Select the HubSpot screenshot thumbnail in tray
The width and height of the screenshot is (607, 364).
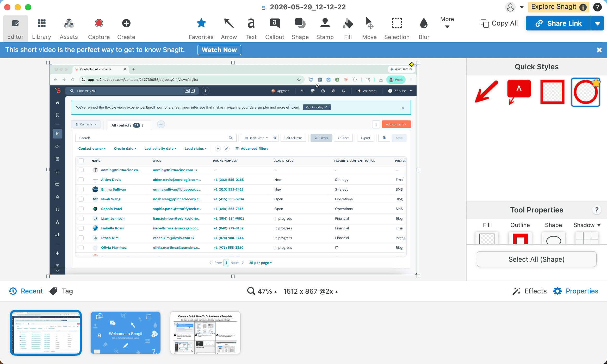coord(46,332)
